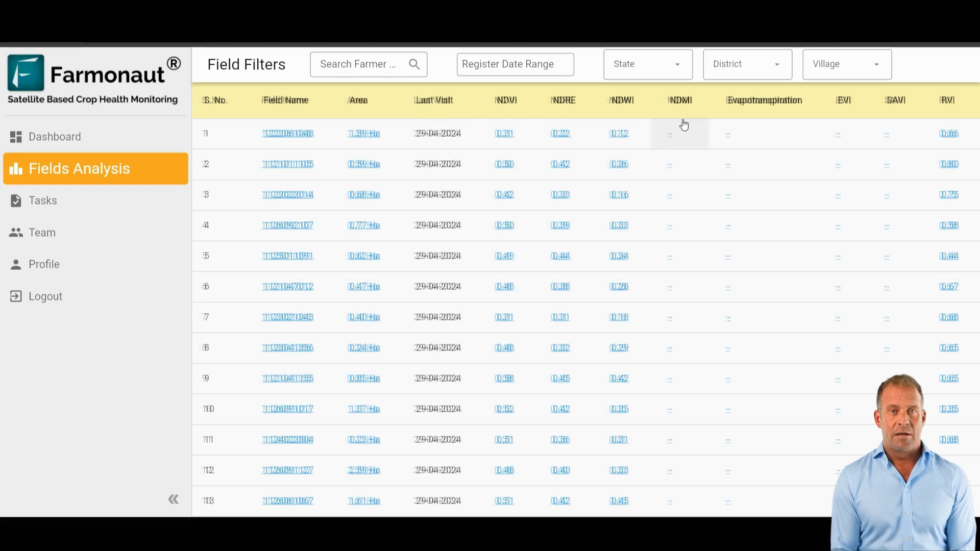Click the NDWI value 0.12 in row 1
980x551 pixels.
tap(619, 134)
